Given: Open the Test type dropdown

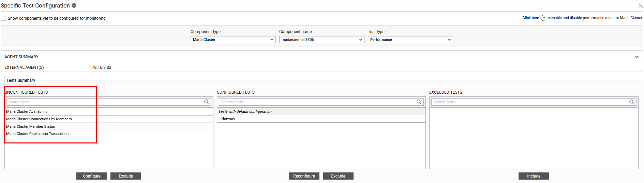Looking at the screenshot, I should pos(410,40).
